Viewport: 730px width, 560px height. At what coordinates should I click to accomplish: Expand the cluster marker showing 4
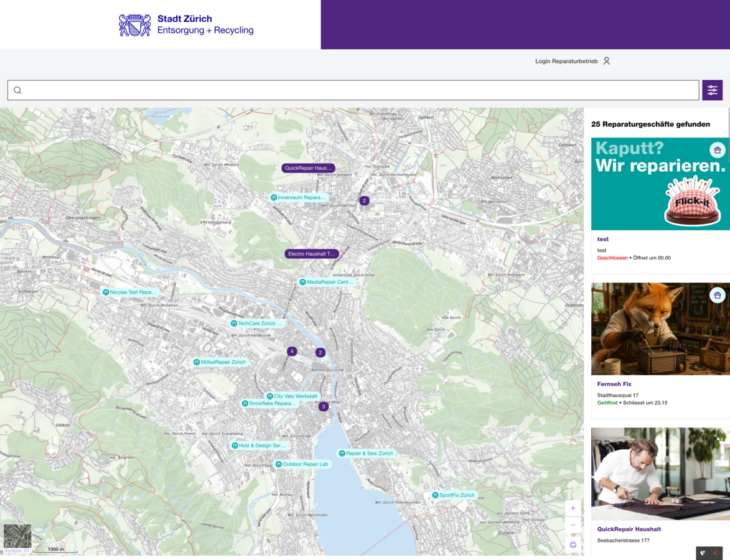click(x=292, y=352)
